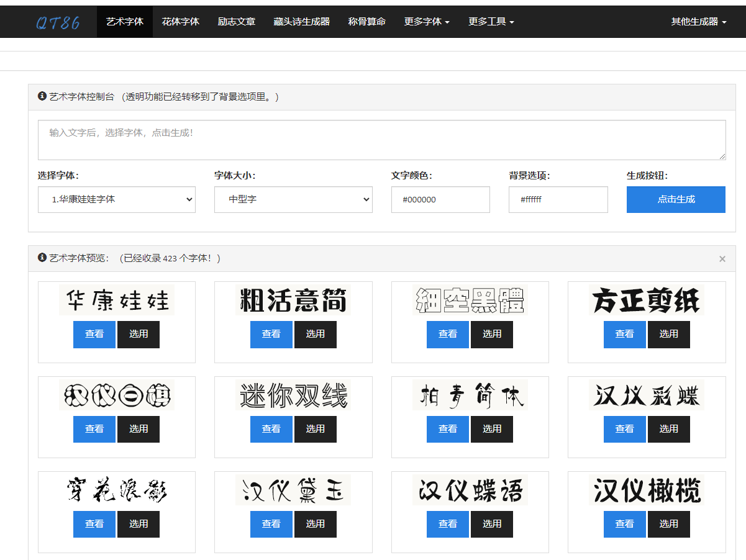
Task: Click 查看 under 方正剪纸 font
Action: pyautogui.click(x=624, y=334)
